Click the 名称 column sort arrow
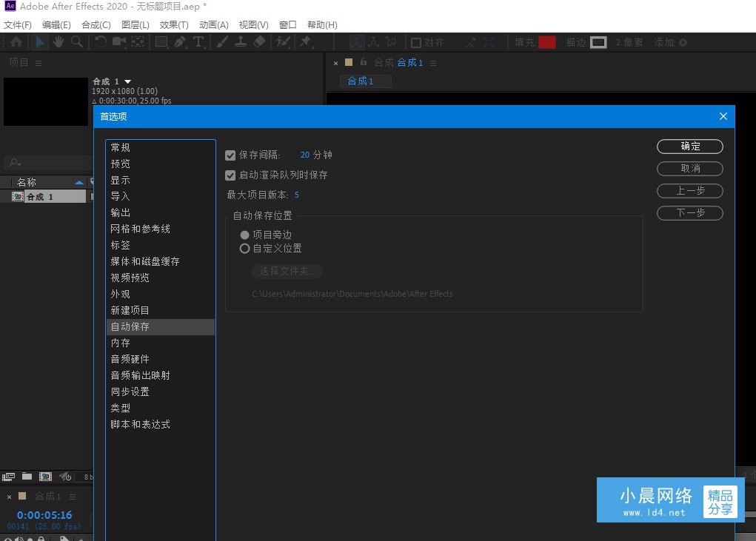 79,182
